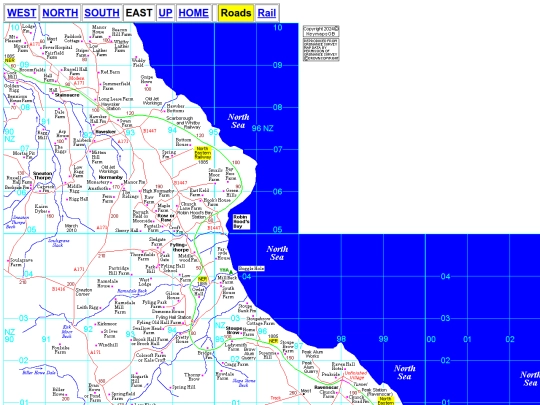Click the Springfield Farm label
540x405 pixels.
point(123,396)
